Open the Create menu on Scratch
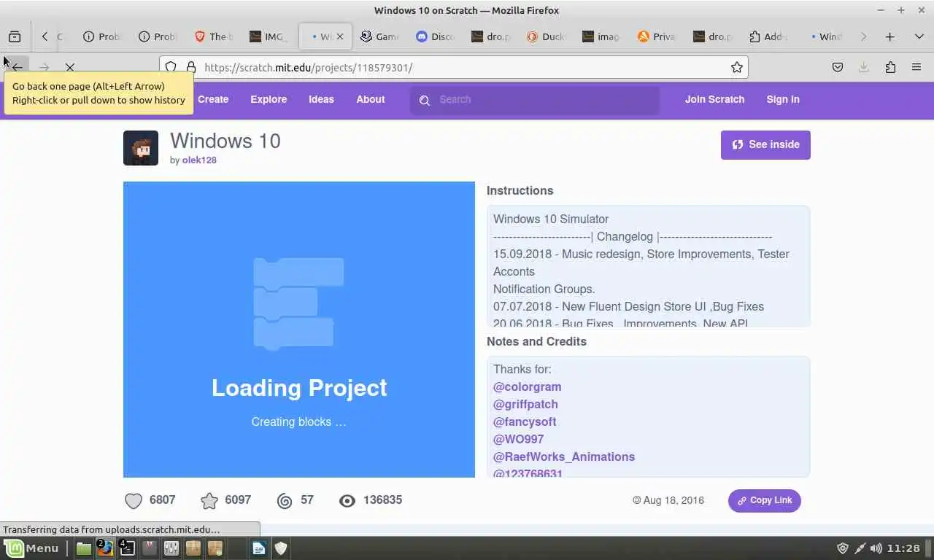The image size is (934, 560). click(x=213, y=99)
